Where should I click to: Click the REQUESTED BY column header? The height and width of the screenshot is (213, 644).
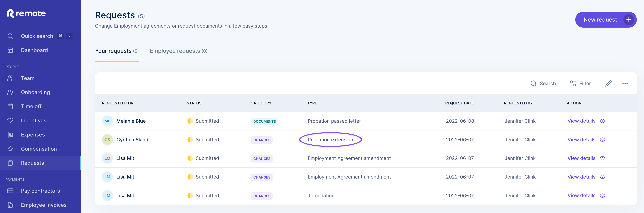pos(518,103)
